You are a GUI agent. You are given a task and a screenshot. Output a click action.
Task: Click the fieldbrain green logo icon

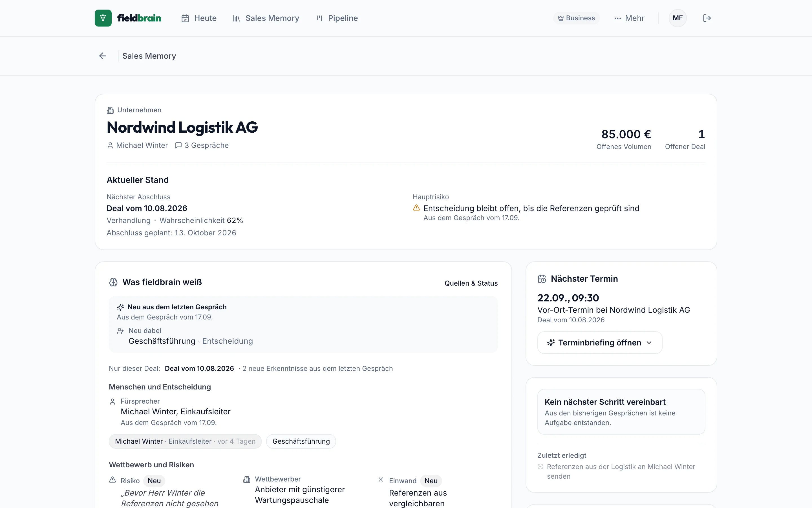click(x=103, y=18)
